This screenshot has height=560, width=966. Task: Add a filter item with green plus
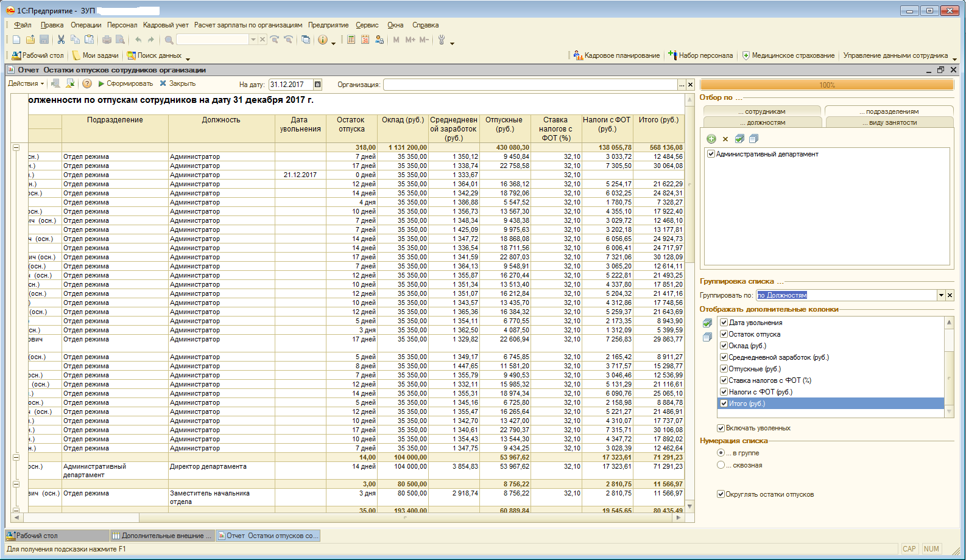coord(711,139)
